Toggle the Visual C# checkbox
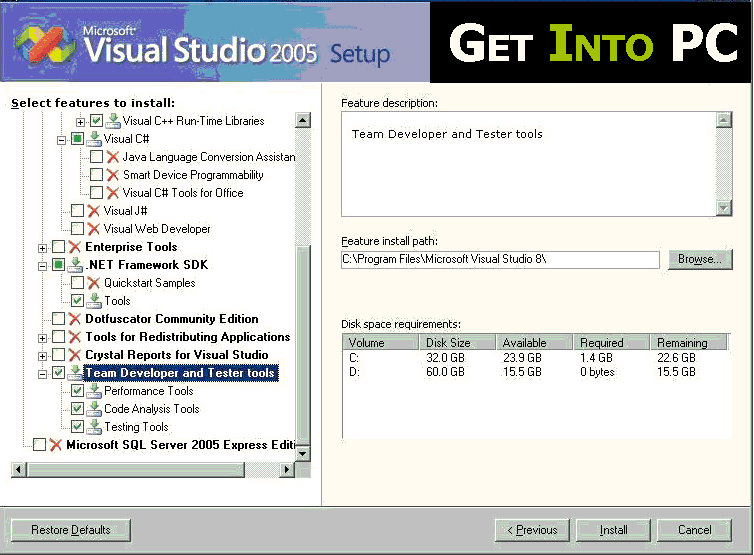 (77, 139)
